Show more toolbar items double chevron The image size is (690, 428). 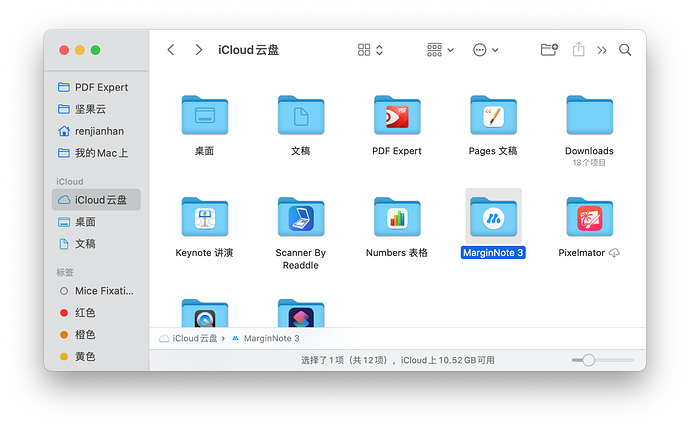[x=602, y=50]
